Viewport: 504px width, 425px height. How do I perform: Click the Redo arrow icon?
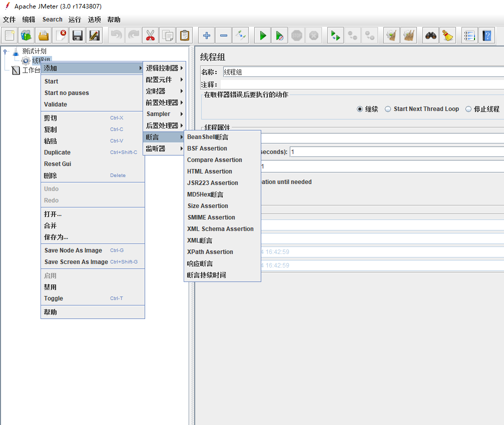(x=134, y=35)
